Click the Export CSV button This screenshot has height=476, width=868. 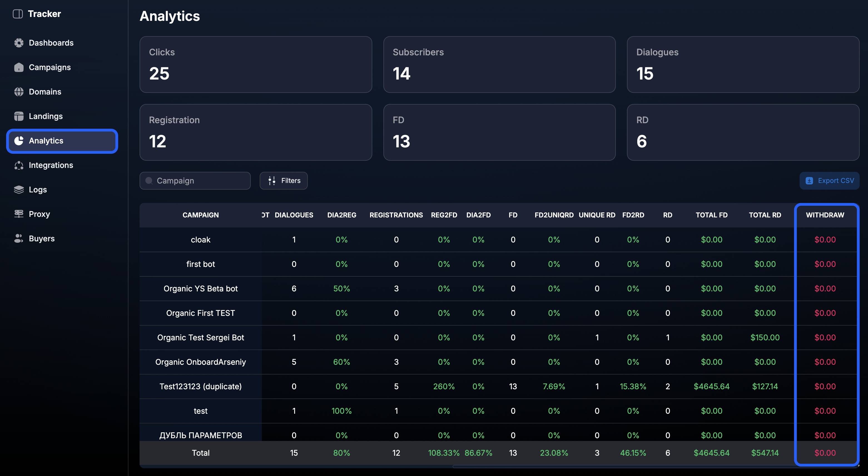(829, 180)
